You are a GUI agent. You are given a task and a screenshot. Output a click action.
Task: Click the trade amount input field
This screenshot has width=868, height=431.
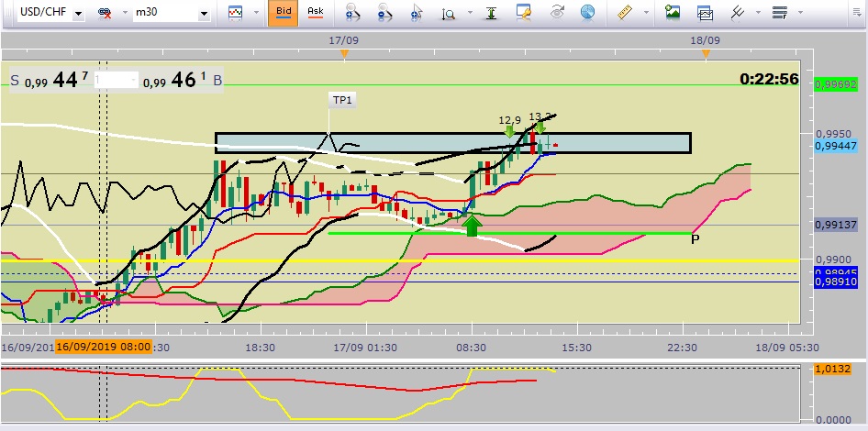115,81
